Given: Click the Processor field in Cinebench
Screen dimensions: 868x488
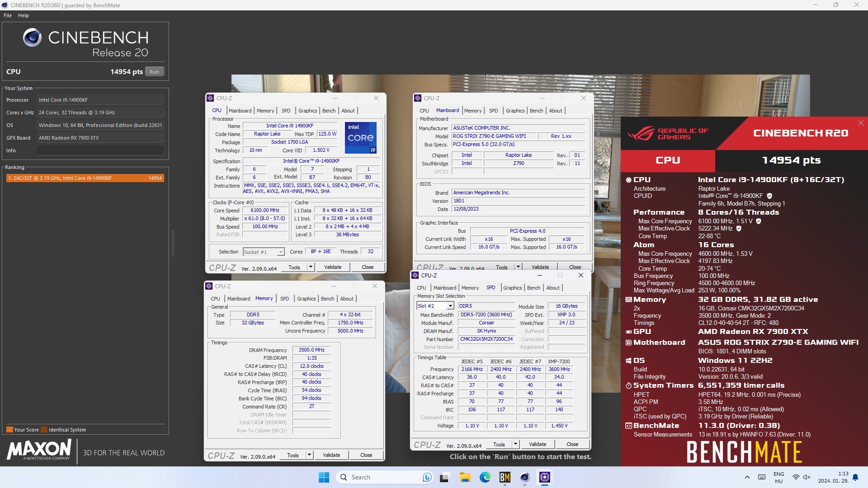Looking at the screenshot, I should 100,100.
